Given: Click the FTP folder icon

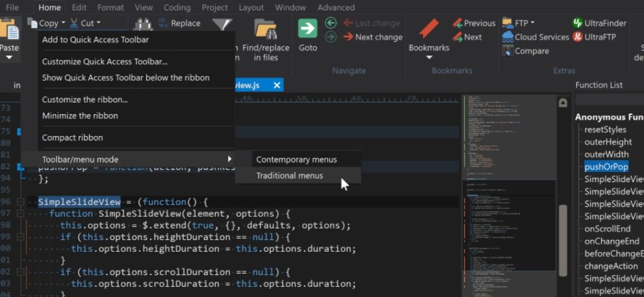Looking at the screenshot, I should click(508, 23).
